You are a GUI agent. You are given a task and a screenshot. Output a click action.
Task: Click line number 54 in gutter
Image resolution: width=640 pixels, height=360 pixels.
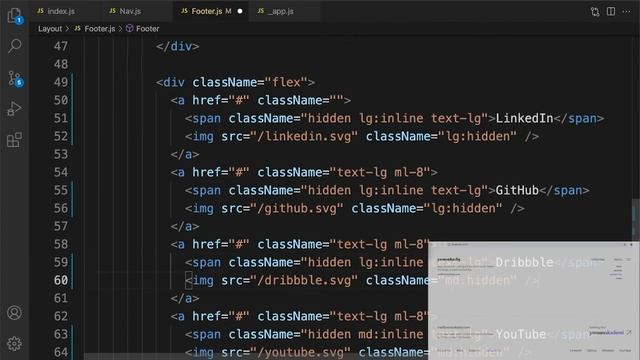(61, 172)
